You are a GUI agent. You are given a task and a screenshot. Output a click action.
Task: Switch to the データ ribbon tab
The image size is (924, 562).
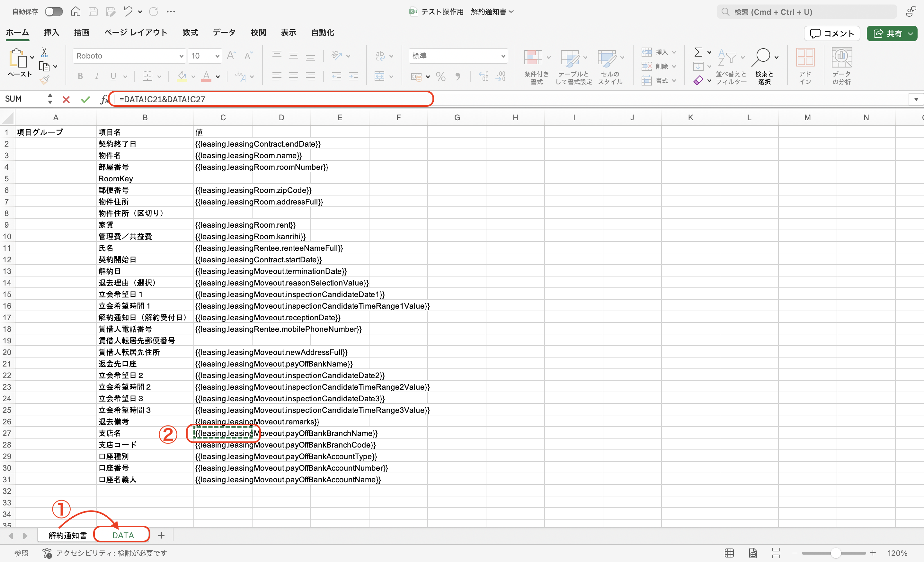pyautogui.click(x=224, y=33)
